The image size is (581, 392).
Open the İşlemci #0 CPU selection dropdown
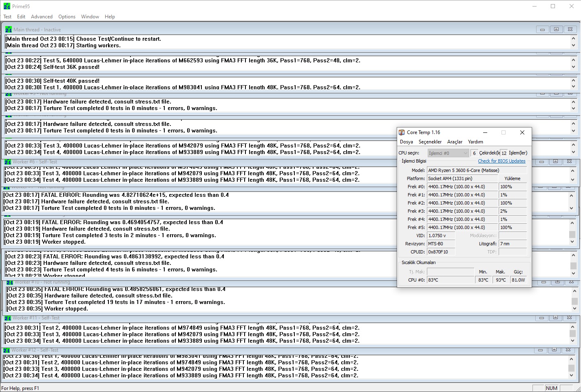point(448,153)
